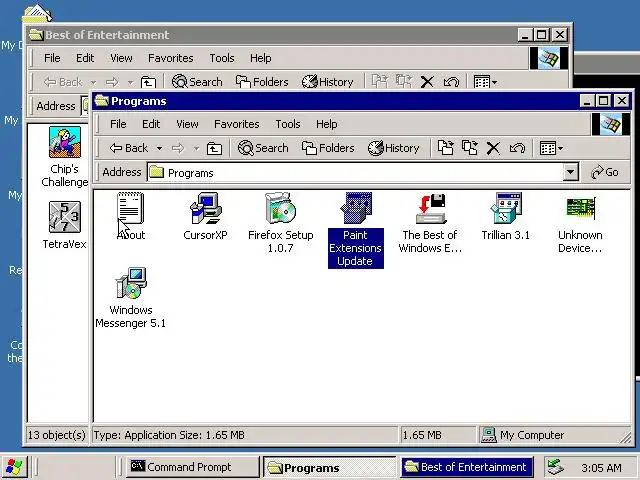Open Tools menu in Best of Entertainment window
The image size is (640, 480).
pos(222,58)
